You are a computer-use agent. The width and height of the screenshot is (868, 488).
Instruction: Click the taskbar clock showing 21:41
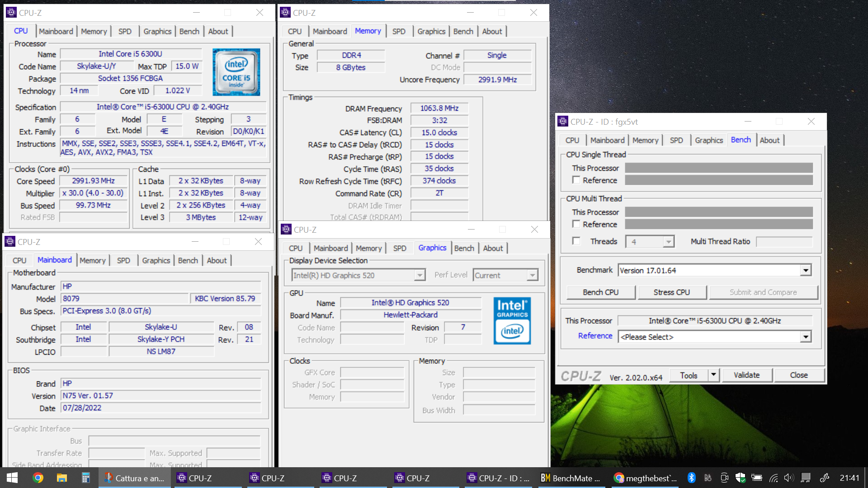pos(849,478)
